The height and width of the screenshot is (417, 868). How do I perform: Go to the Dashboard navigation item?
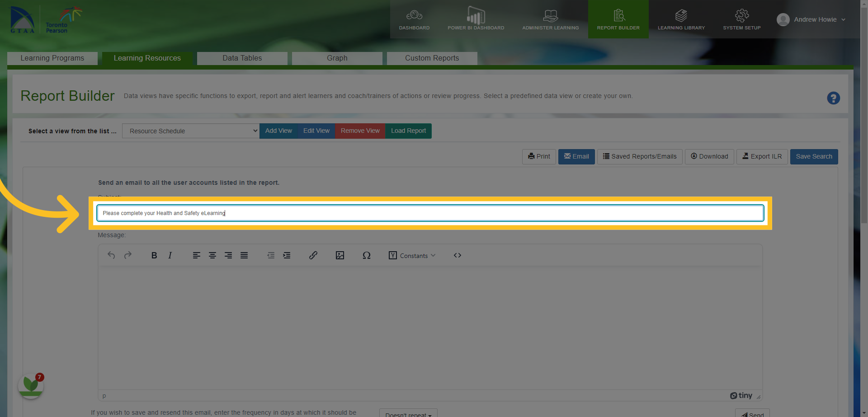[x=414, y=19]
